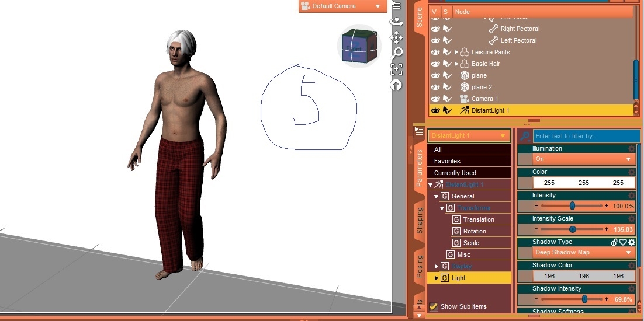Click the Color property gear icon
Screen dimensions: 644x321
click(632, 172)
